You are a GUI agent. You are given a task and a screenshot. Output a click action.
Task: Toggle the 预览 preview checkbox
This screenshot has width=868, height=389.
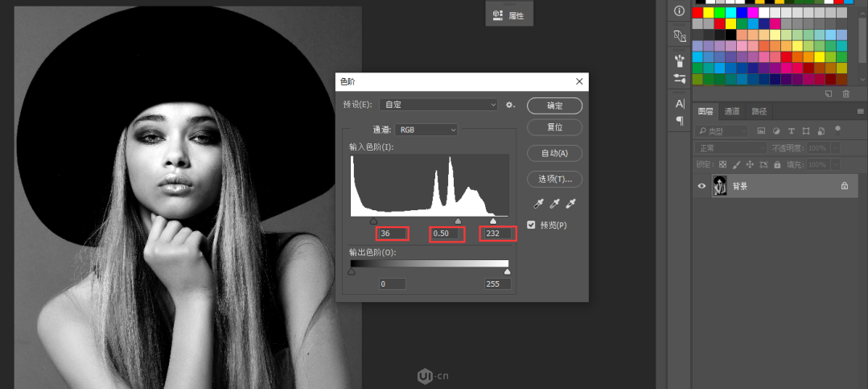coord(531,225)
